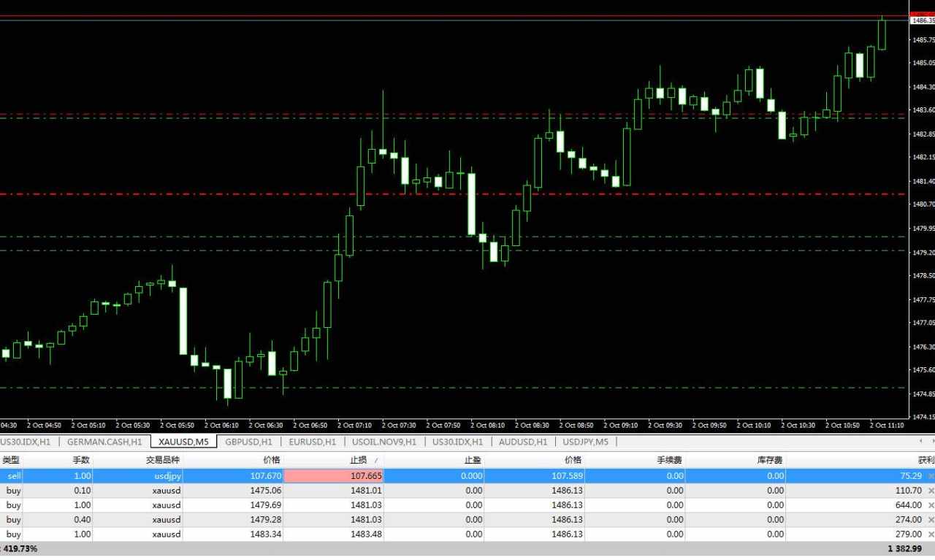
Task: Select the buy order opened at 1479.69
Action: (x=467, y=505)
